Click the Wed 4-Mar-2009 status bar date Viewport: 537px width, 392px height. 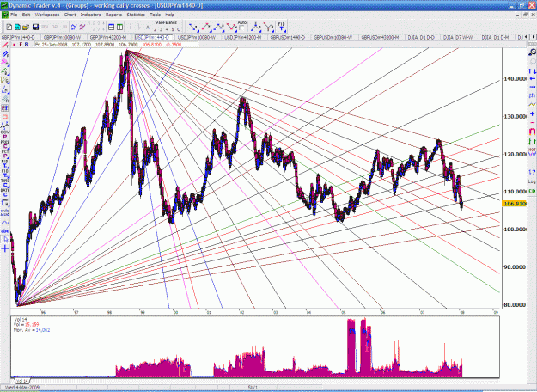22,387
